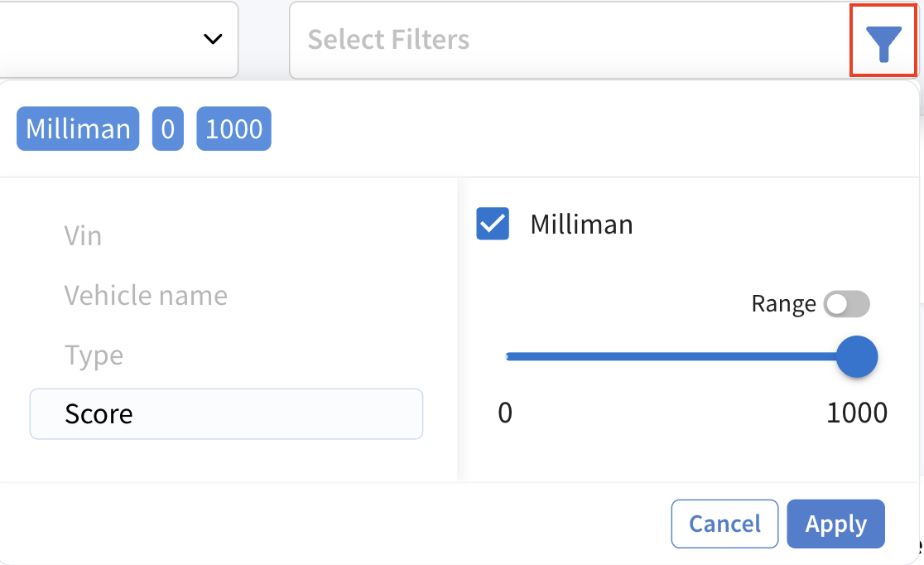
Task: Enable the Range toggle switch
Action: coord(846,304)
